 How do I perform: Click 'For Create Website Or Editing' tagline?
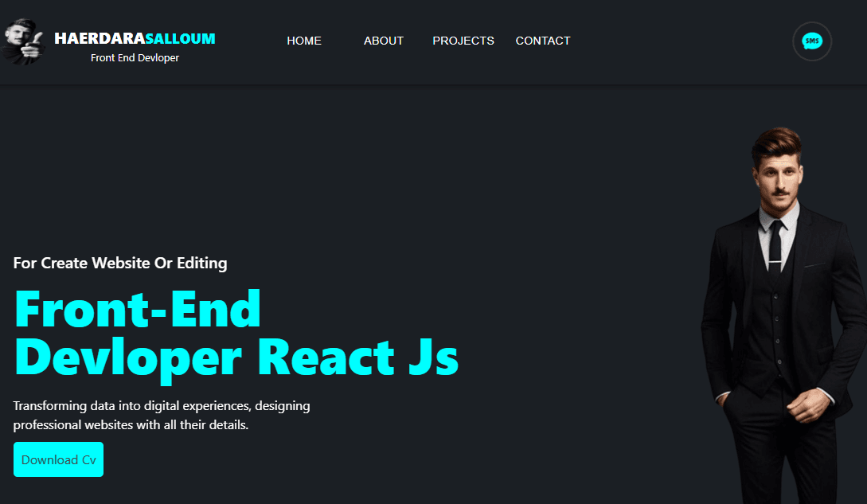coord(120,263)
